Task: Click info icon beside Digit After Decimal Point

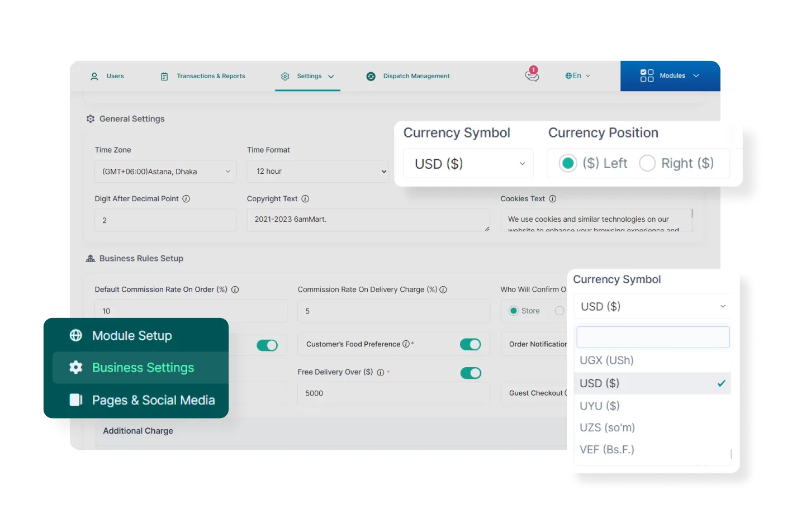Action: coord(186,199)
